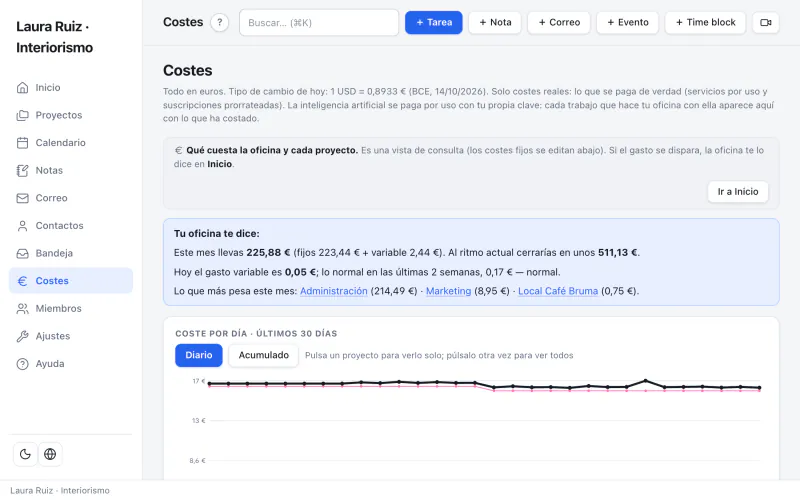Click the Buscar search field

point(319,22)
